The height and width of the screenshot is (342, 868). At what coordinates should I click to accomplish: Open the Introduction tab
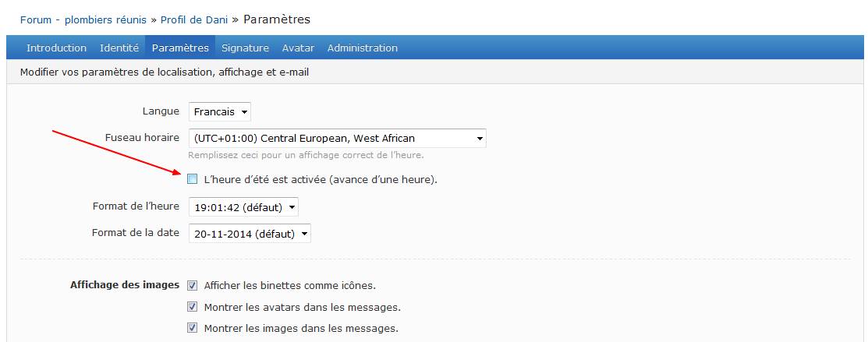point(56,48)
